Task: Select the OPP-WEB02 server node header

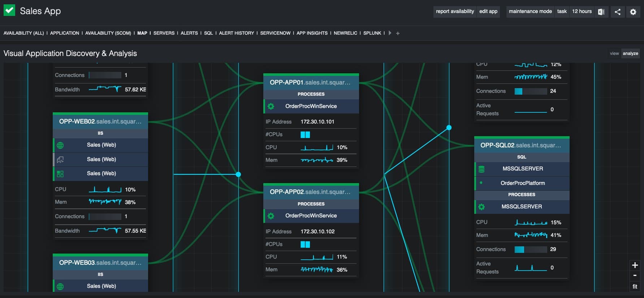Action: tap(100, 122)
